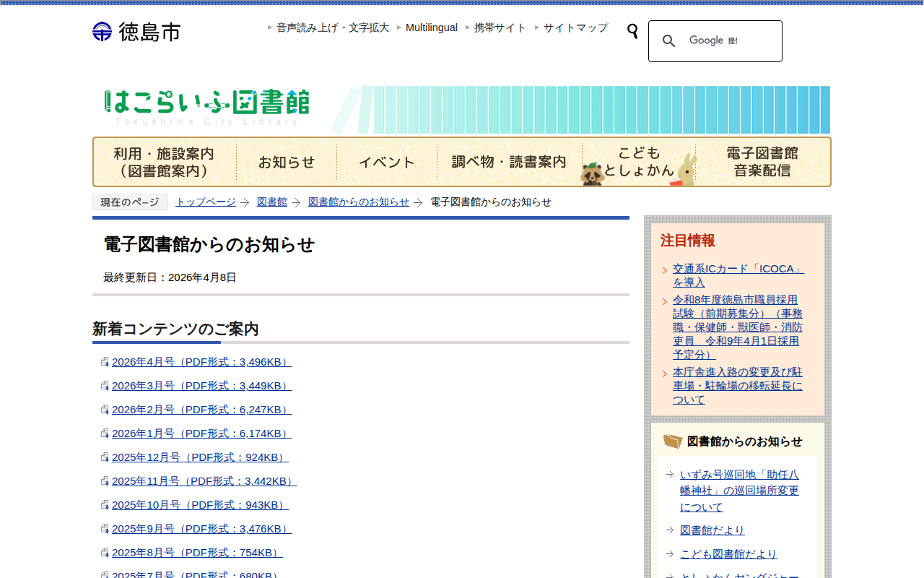Go to こどもとしょかん section

pos(639,163)
